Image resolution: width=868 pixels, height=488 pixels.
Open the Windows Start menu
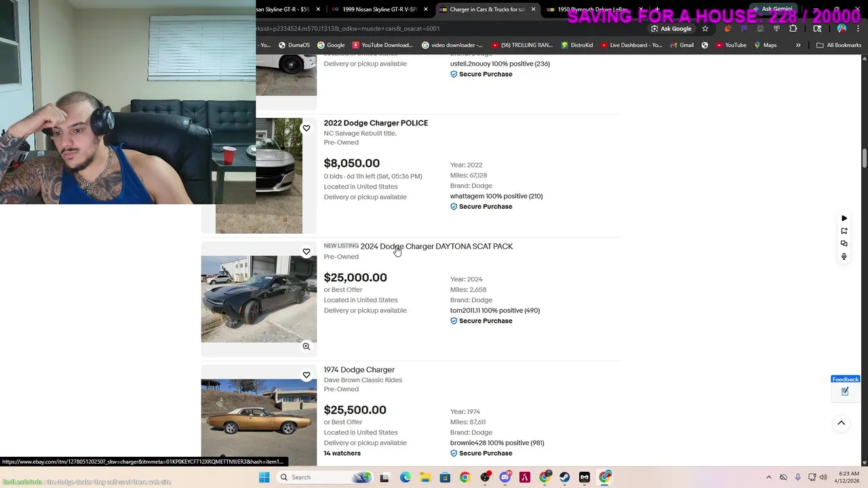(x=264, y=477)
